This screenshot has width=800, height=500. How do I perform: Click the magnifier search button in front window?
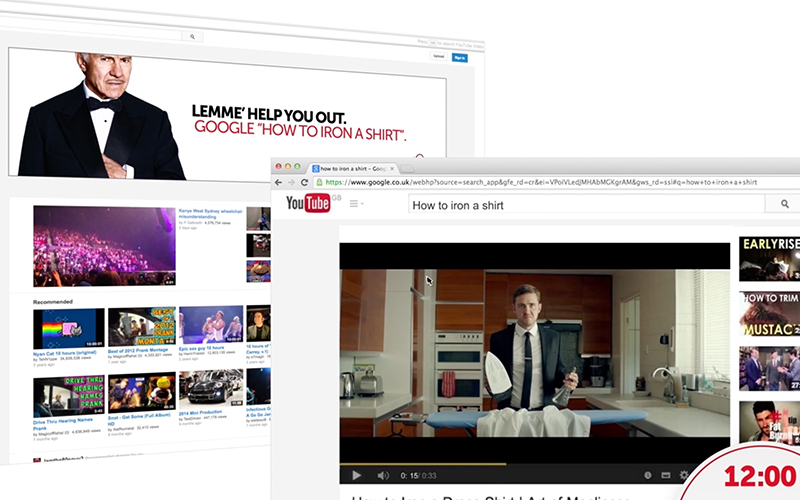[785, 204]
